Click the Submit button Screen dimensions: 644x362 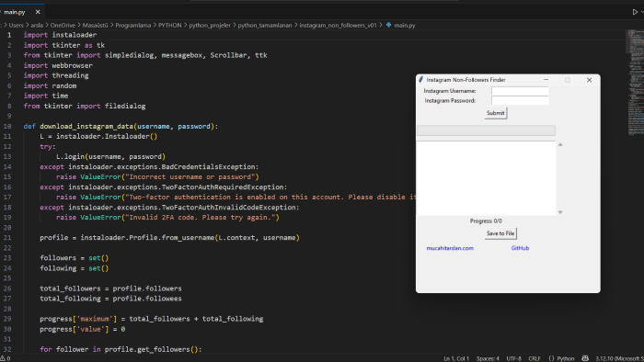click(x=496, y=113)
